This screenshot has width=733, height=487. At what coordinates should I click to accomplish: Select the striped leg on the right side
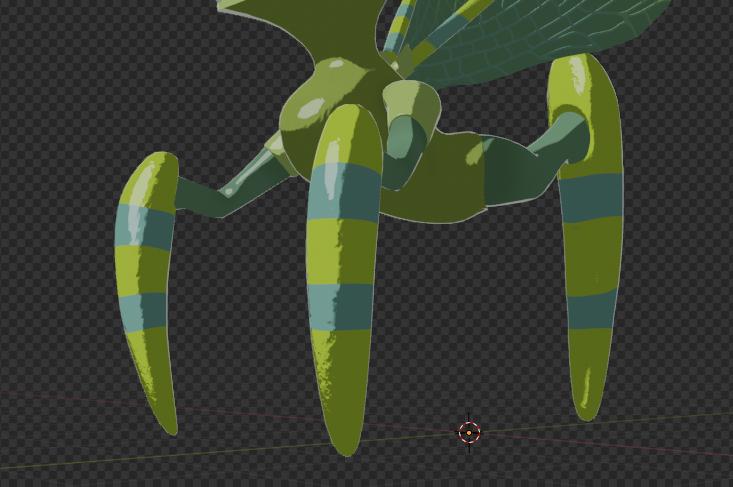click(588, 238)
